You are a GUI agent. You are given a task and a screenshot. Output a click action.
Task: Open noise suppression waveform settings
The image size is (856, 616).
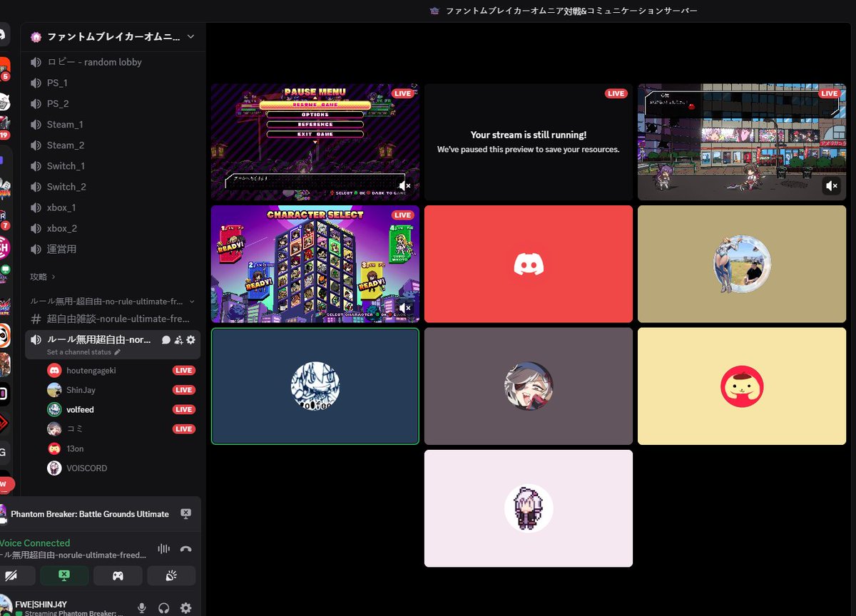click(163, 548)
